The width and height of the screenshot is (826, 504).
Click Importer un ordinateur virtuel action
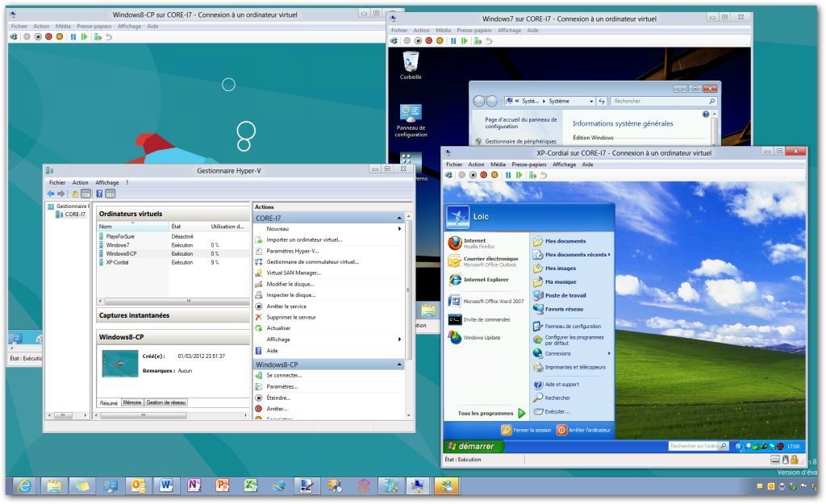click(304, 240)
